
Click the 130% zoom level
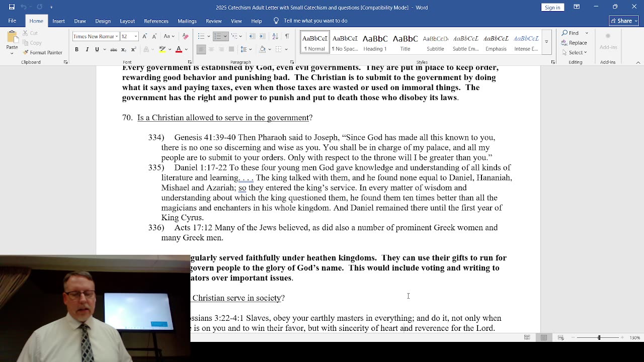pyautogui.click(x=634, y=337)
